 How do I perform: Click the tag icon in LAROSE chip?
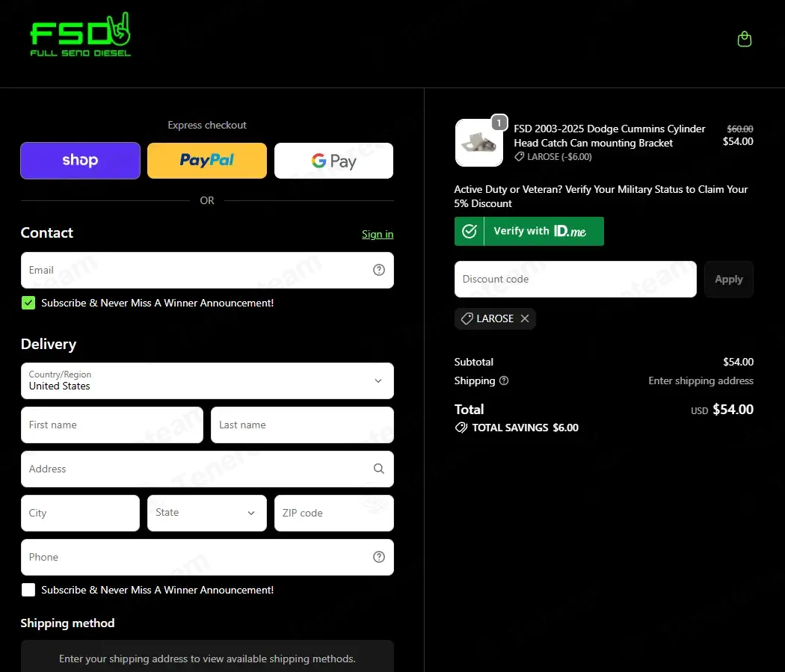pos(467,318)
